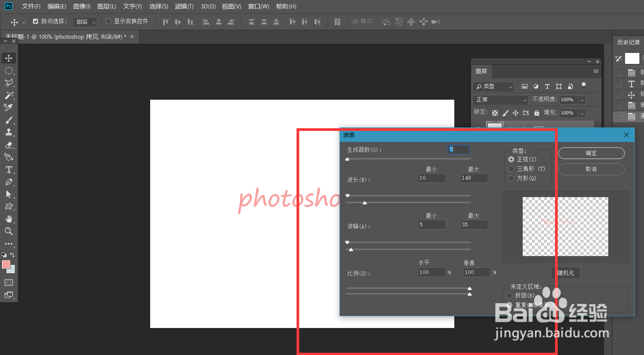644x355 pixels.
Task: Open the 图层 auto-select dropdown
Action: 85,22
